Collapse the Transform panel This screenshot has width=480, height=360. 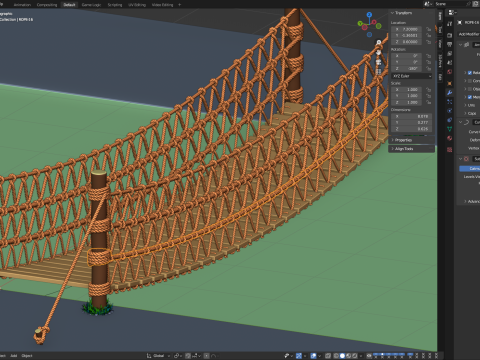tap(402, 13)
